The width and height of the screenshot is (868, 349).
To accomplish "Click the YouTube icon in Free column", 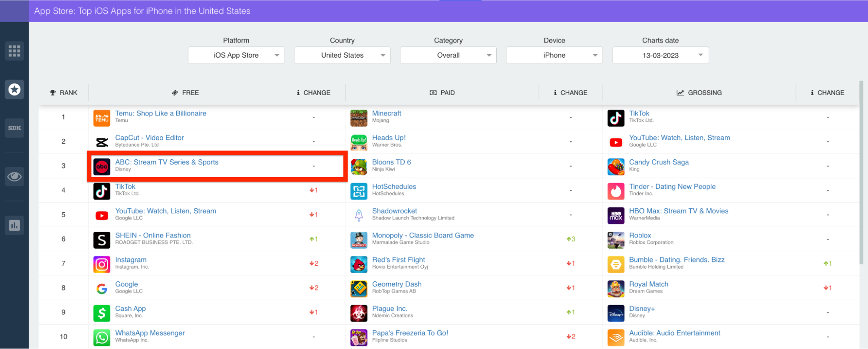I will click(x=102, y=215).
